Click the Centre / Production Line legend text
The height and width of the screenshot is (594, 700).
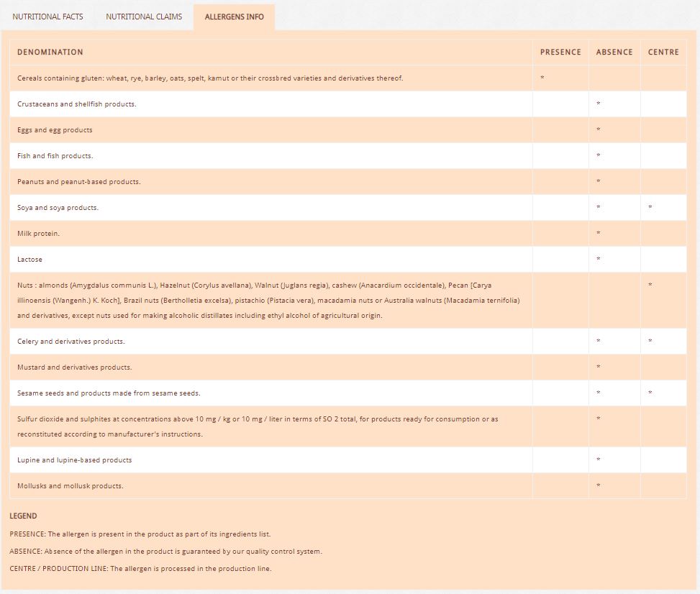[140, 568]
